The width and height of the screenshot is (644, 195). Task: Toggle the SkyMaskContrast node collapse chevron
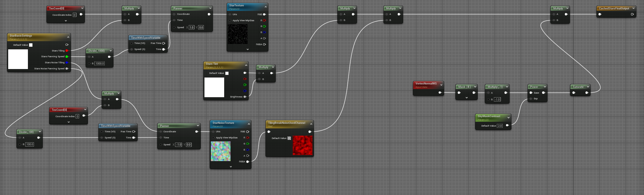(x=508, y=118)
